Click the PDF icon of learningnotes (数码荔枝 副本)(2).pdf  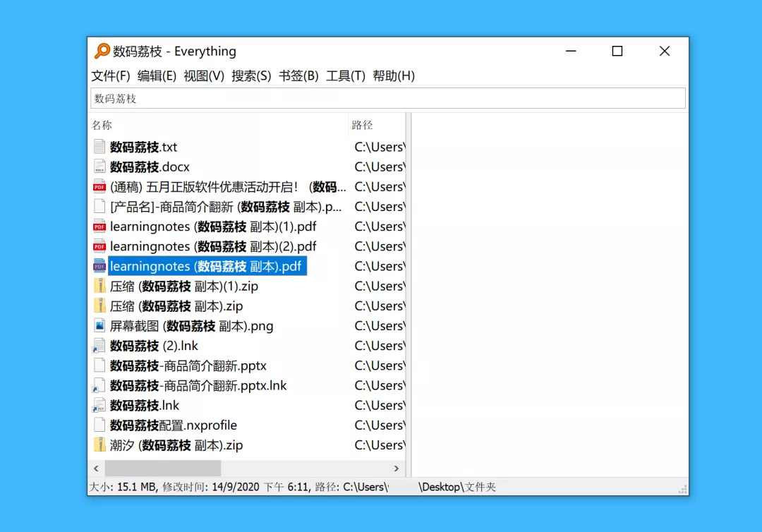[99, 246]
